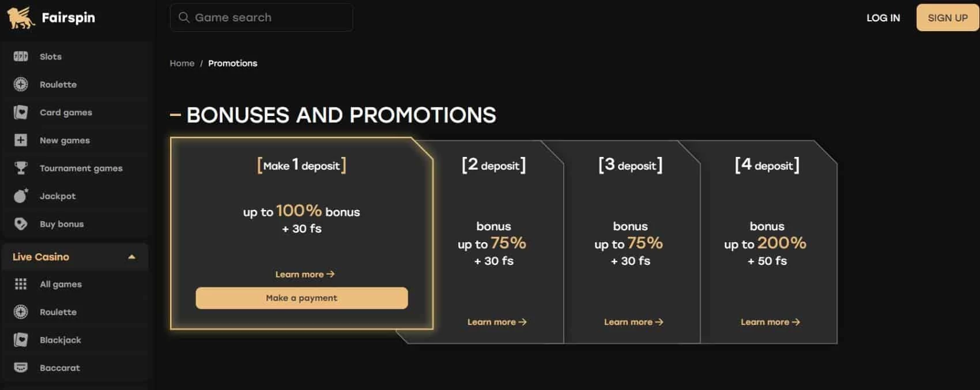Go to Home breadcrumb link
The width and height of the screenshot is (980, 390).
182,63
